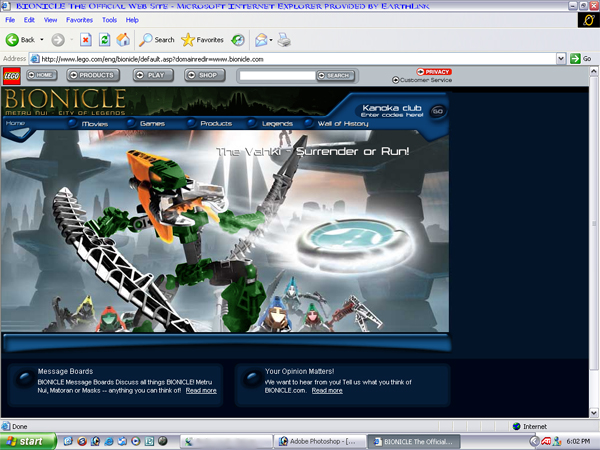Viewport: 600px width, 450px height.
Task: Click the LEGO SHOP button
Action: (x=204, y=75)
